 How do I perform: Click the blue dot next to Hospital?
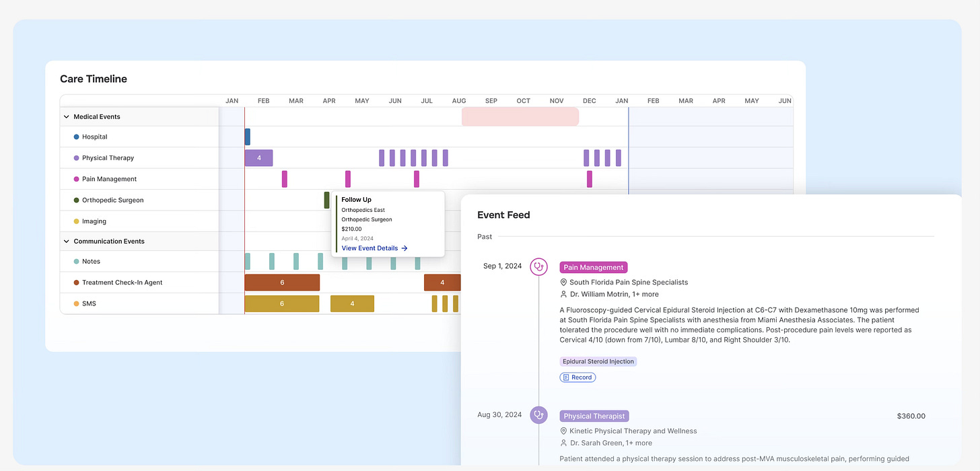[x=76, y=137]
